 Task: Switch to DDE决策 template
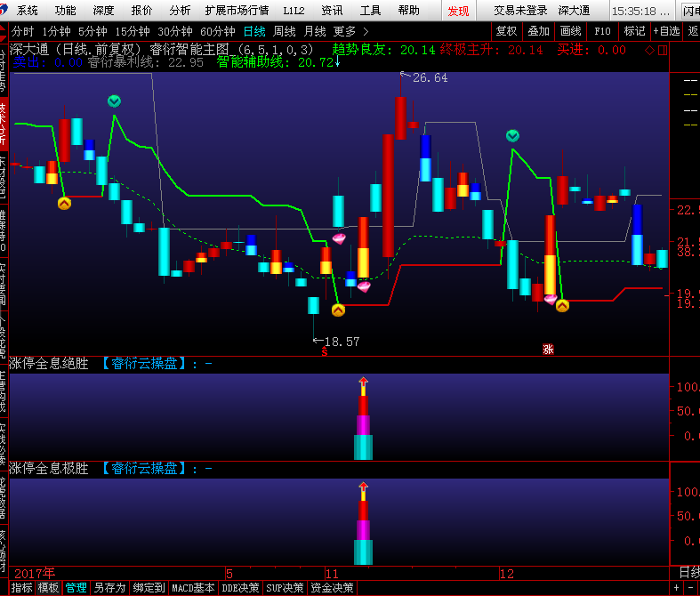coord(241,587)
